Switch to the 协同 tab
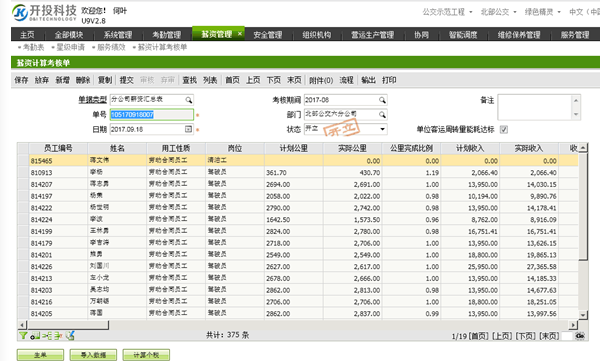Screen dimensions: 606x361 point(421,35)
